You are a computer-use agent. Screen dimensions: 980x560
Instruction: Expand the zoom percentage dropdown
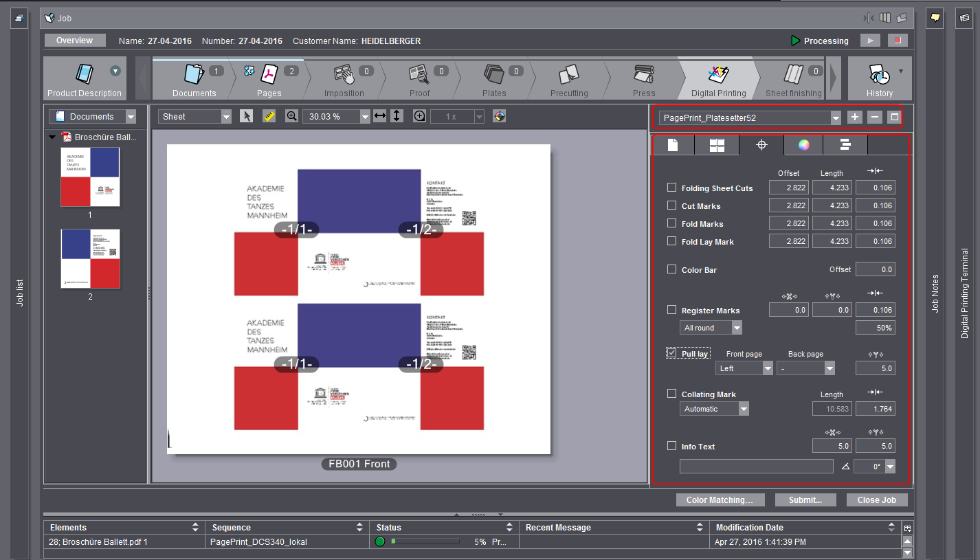[x=365, y=117]
